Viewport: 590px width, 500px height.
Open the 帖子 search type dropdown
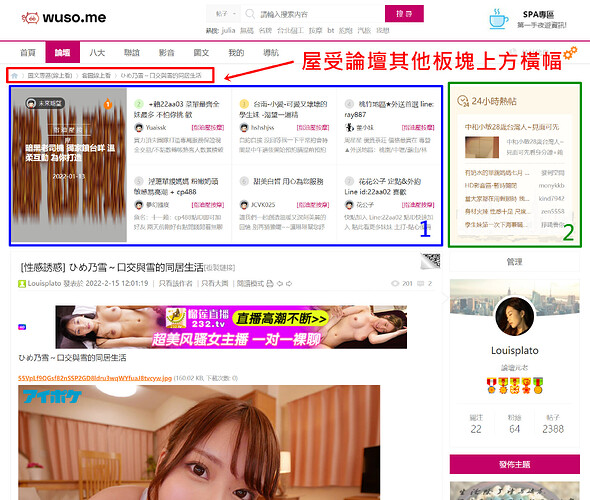(x=225, y=14)
